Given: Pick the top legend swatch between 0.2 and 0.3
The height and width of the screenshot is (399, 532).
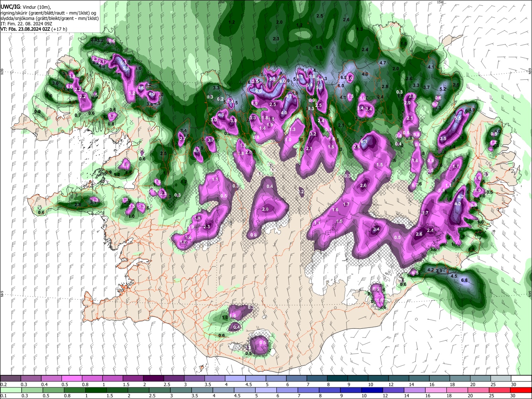Looking at the screenshot, I should 10,379.
